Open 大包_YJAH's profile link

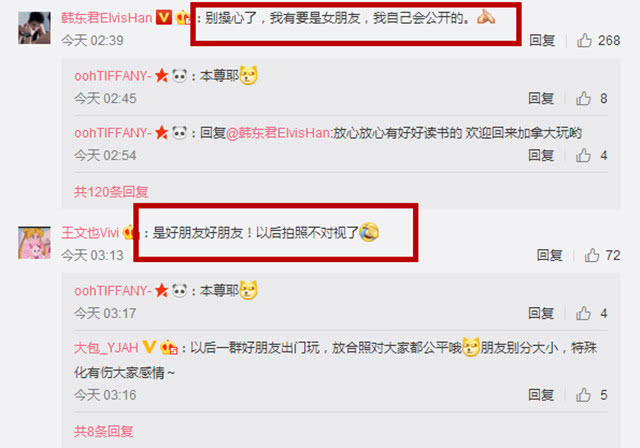[x=106, y=348]
